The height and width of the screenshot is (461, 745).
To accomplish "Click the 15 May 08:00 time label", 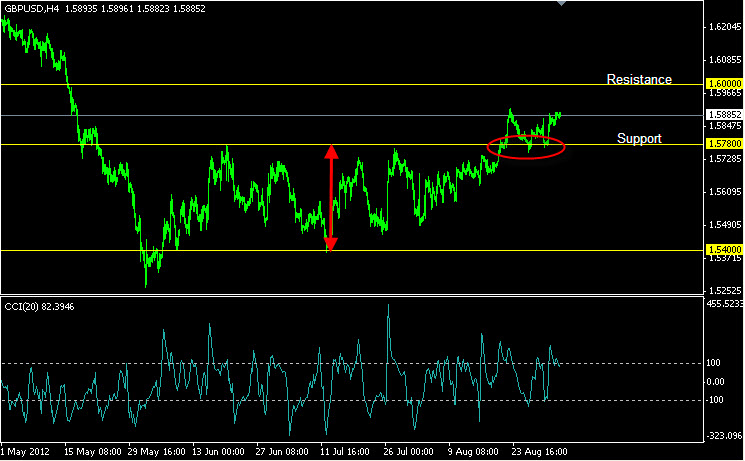I will point(91,451).
